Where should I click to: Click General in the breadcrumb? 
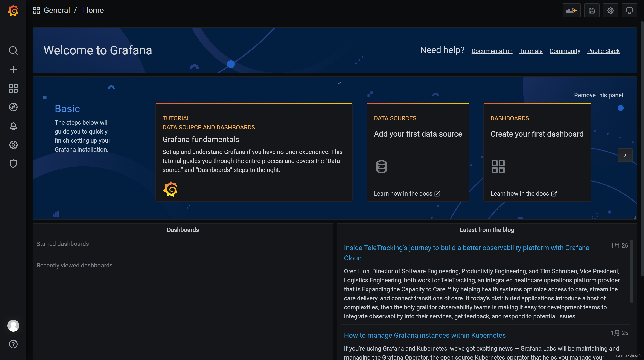pos(57,10)
